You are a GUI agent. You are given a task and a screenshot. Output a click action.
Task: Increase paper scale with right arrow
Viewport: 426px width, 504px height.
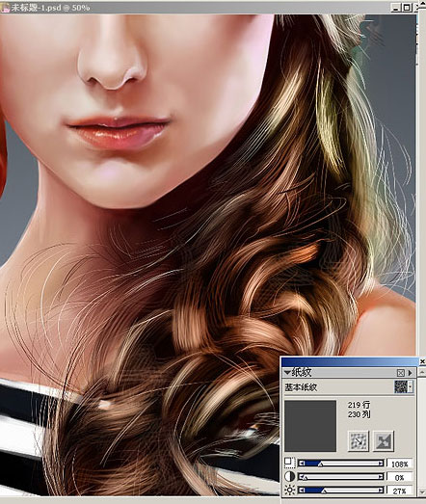pyautogui.click(x=381, y=464)
